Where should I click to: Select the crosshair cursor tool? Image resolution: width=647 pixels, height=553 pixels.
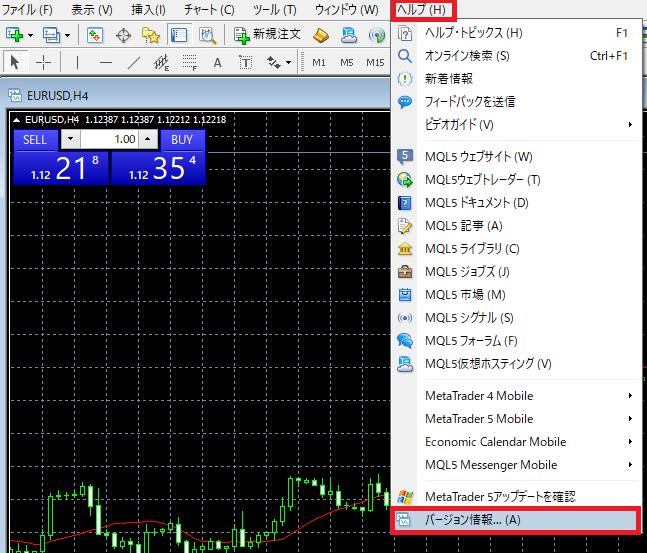pos(43,62)
